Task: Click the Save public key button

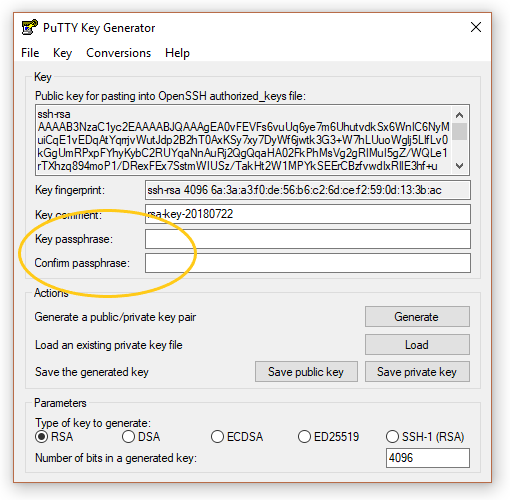Action: click(306, 372)
